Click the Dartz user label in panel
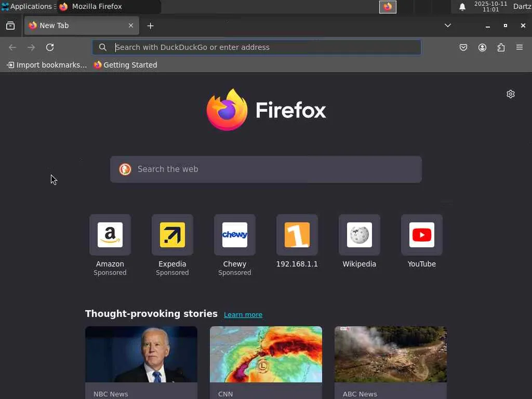532x399 pixels. [x=522, y=6]
